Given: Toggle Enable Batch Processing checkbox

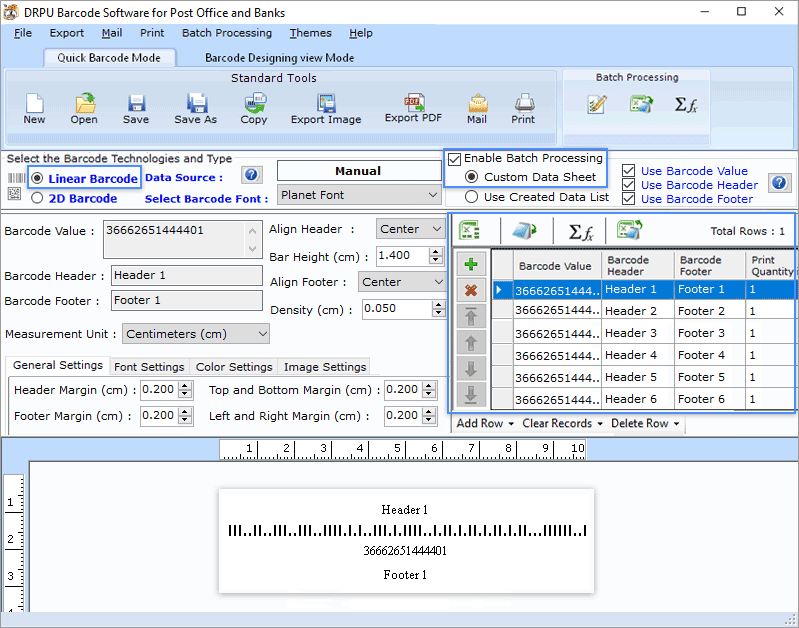Looking at the screenshot, I should coord(455,159).
